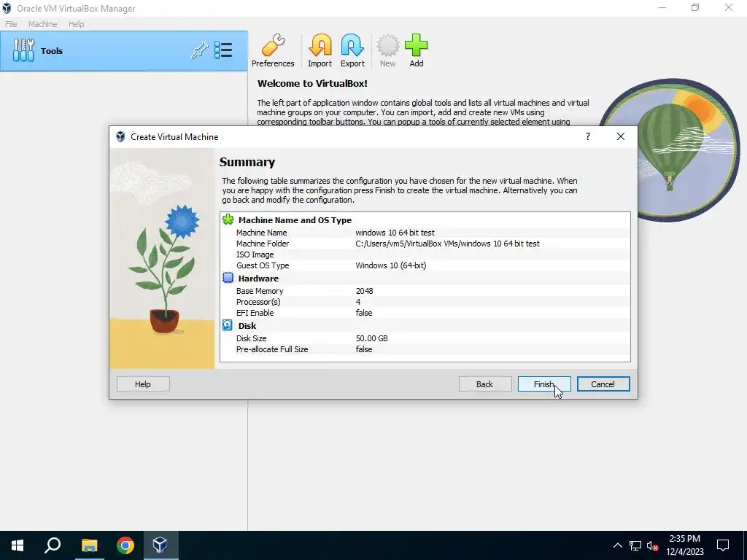This screenshot has height=560, width=747.
Task: Restore down the VirtualBox Manager window
Action: pos(695,7)
